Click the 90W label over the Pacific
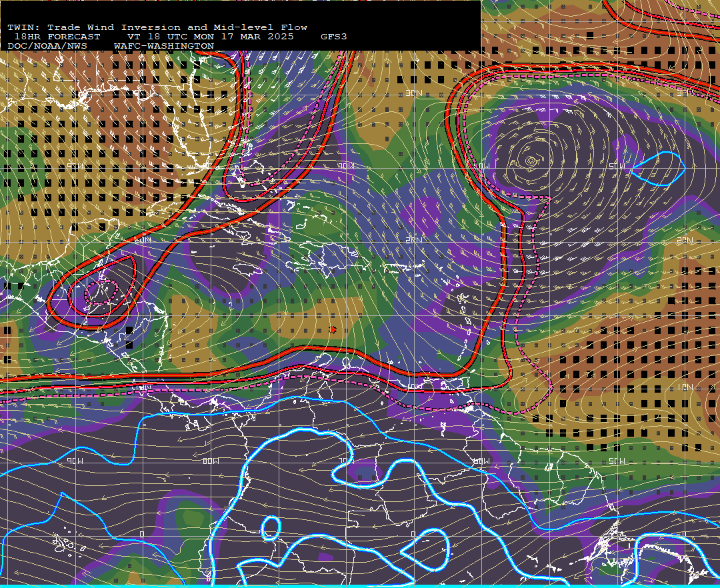The height and width of the screenshot is (588, 720). click(x=75, y=461)
